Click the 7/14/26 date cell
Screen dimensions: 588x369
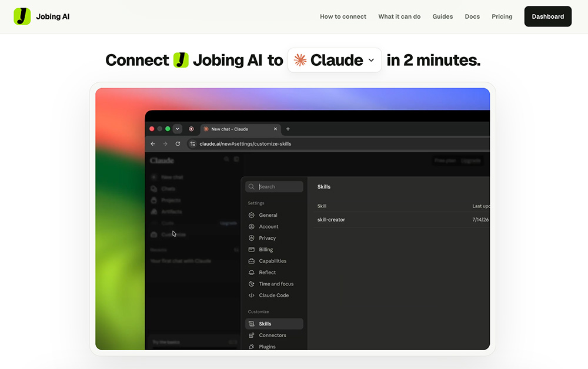pos(480,220)
